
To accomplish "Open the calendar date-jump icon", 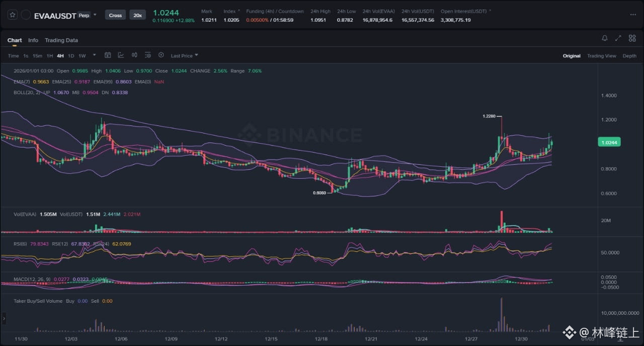I will [108, 55].
